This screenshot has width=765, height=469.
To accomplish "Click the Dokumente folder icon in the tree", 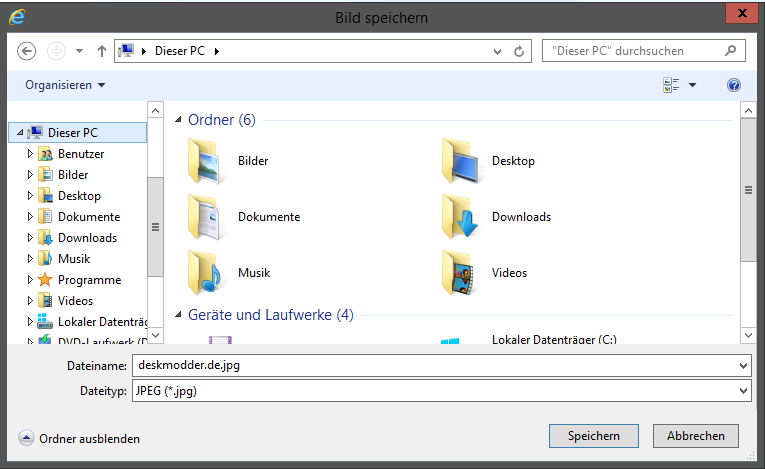I will point(45,217).
